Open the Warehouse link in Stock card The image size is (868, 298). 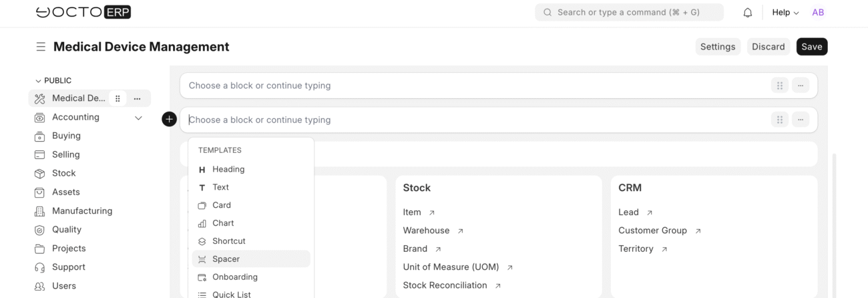pos(426,231)
